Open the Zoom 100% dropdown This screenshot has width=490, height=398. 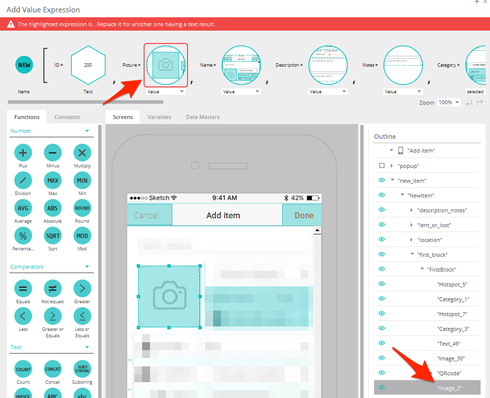[x=449, y=102]
